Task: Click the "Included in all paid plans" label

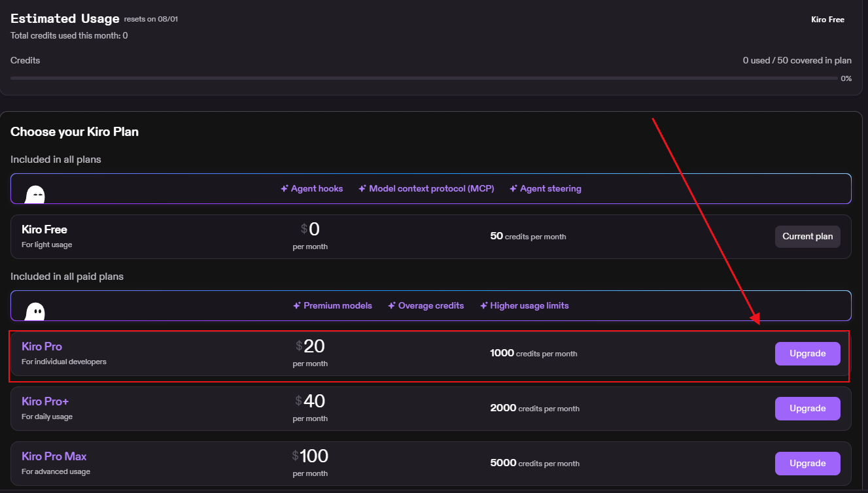Action: [67, 277]
